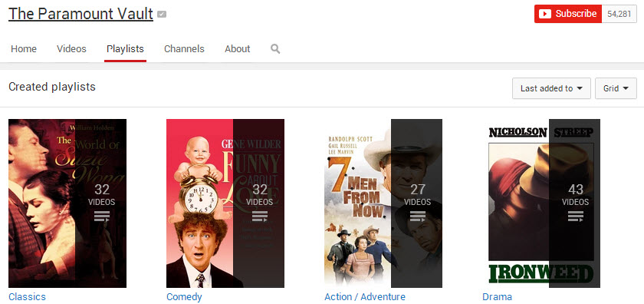
Task: Click the Funny About Love poster thumbnail
Action: 225,203
